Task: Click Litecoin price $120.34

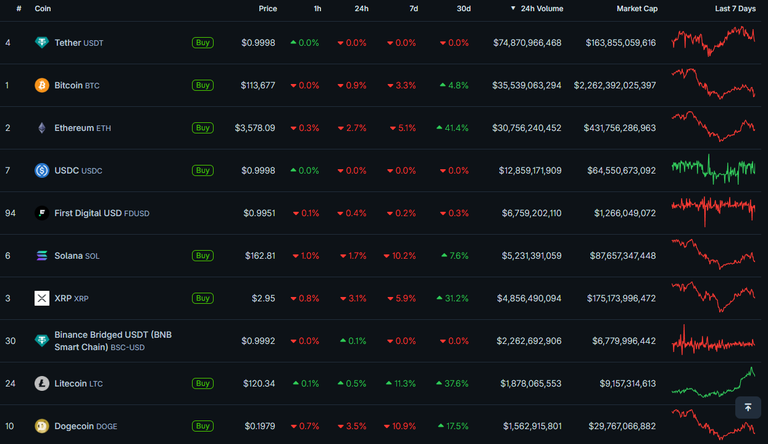Action: coord(259,383)
